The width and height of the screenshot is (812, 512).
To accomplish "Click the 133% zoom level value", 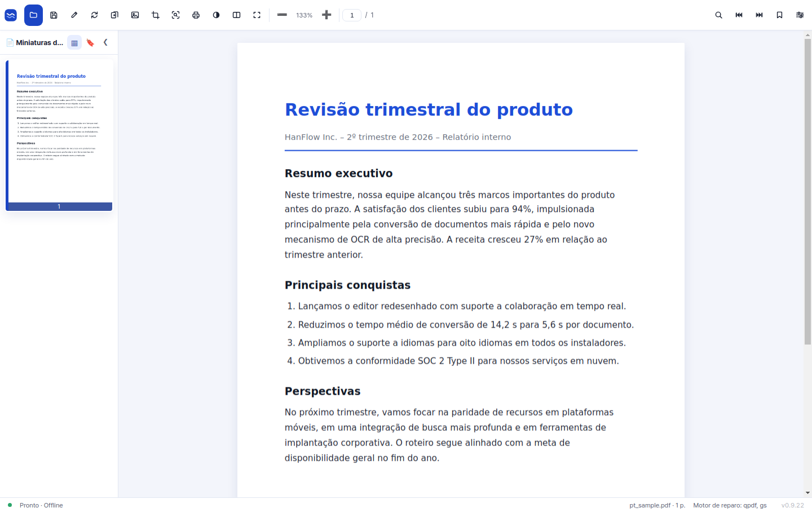I will pos(304,15).
